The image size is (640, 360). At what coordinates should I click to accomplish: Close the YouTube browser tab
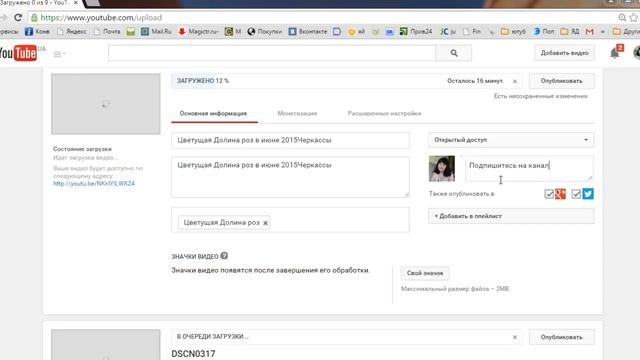coord(76,2)
